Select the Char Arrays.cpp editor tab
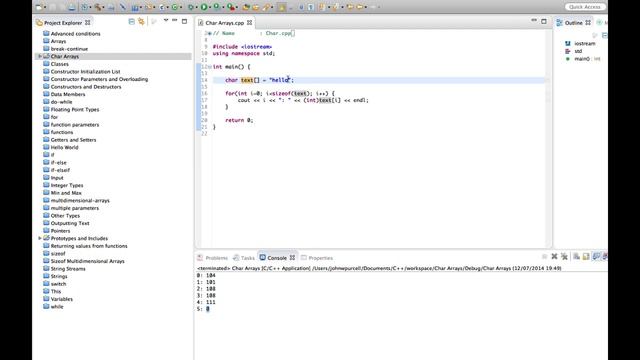 point(224,23)
